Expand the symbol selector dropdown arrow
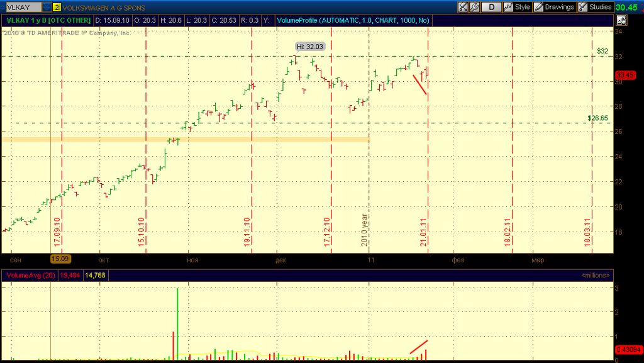This screenshot has width=644, height=363. [47, 8]
